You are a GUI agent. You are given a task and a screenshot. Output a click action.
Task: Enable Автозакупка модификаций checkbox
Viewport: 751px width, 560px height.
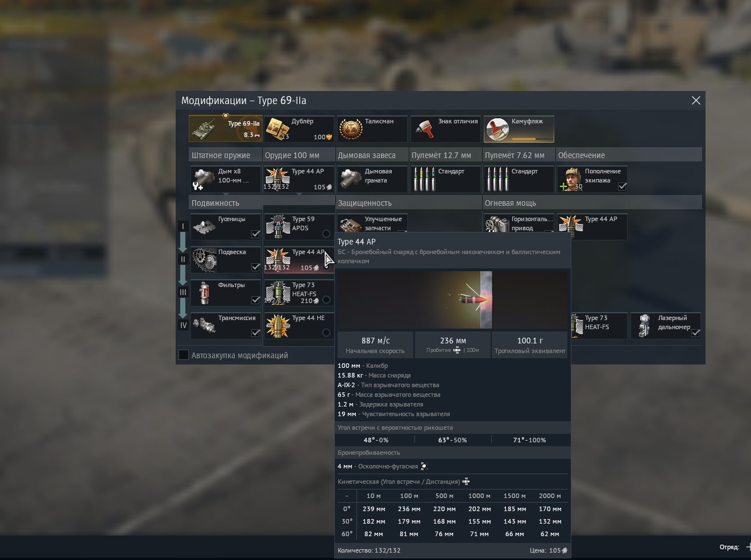point(184,355)
